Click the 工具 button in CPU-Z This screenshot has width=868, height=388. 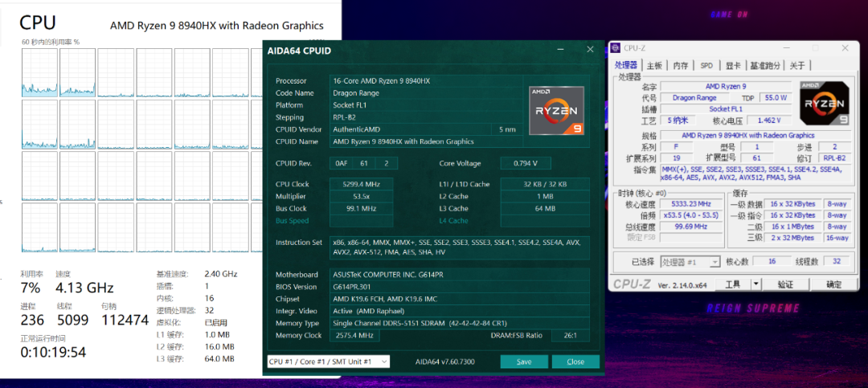[733, 284]
